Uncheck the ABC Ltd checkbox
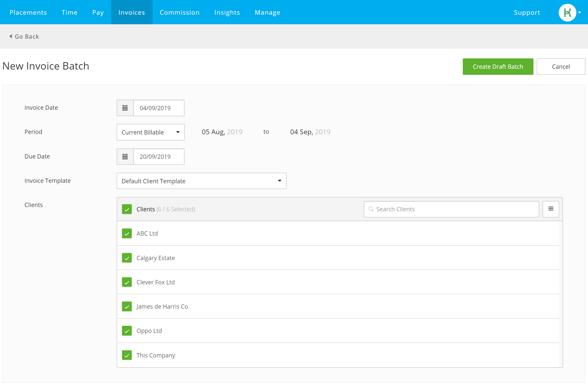 pyautogui.click(x=127, y=234)
